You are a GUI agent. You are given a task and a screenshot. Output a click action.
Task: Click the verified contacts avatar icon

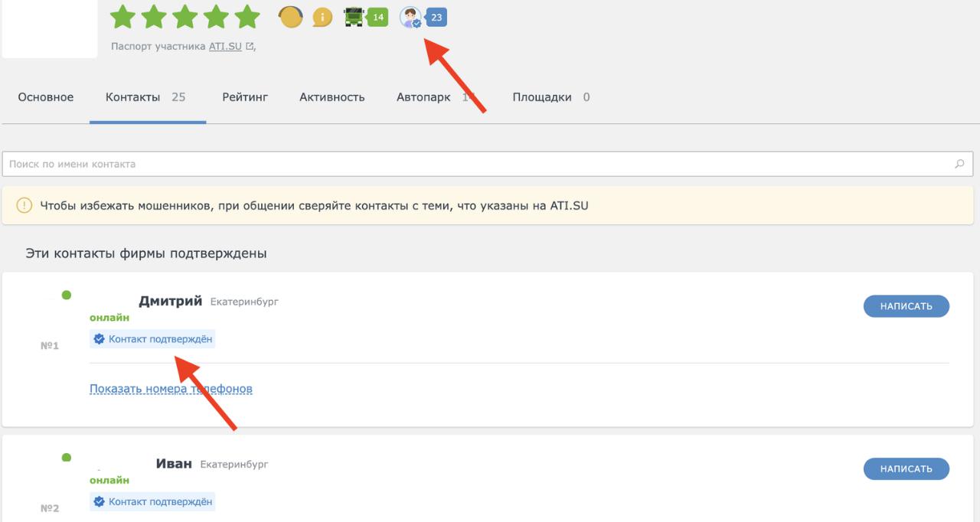(410, 17)
